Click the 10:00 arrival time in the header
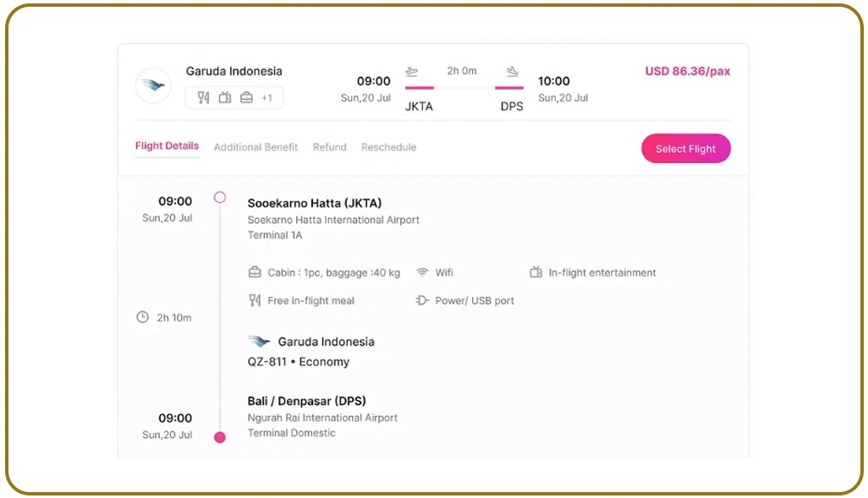 coord(553,81)
